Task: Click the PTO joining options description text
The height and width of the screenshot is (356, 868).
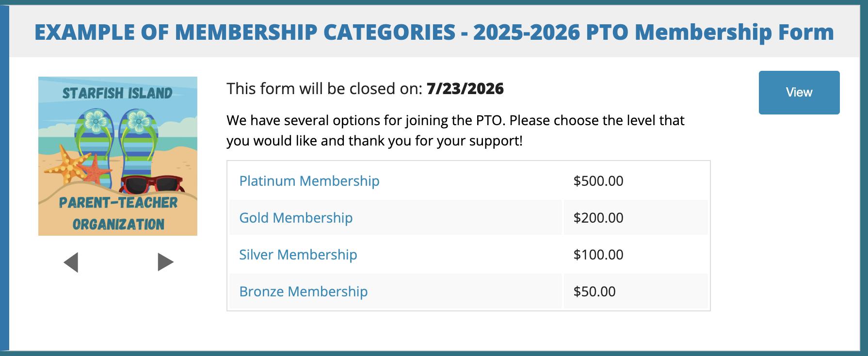Action: pos(455,130)
